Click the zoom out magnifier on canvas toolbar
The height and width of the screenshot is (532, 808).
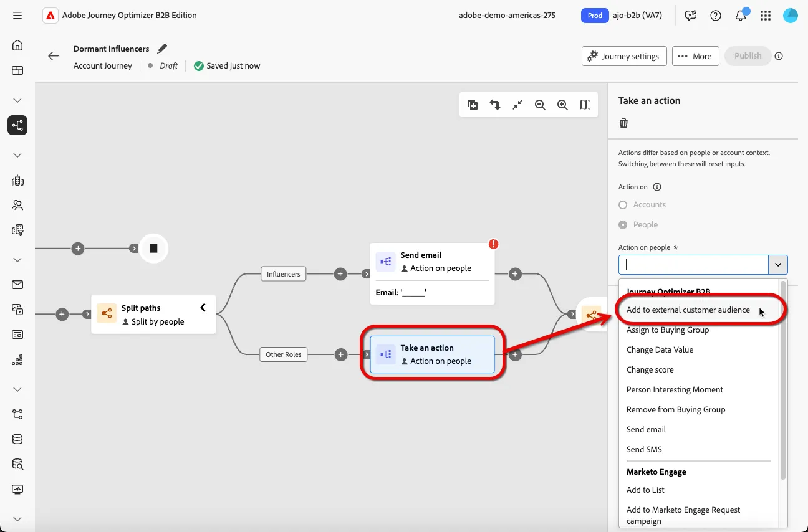[540, 105]
